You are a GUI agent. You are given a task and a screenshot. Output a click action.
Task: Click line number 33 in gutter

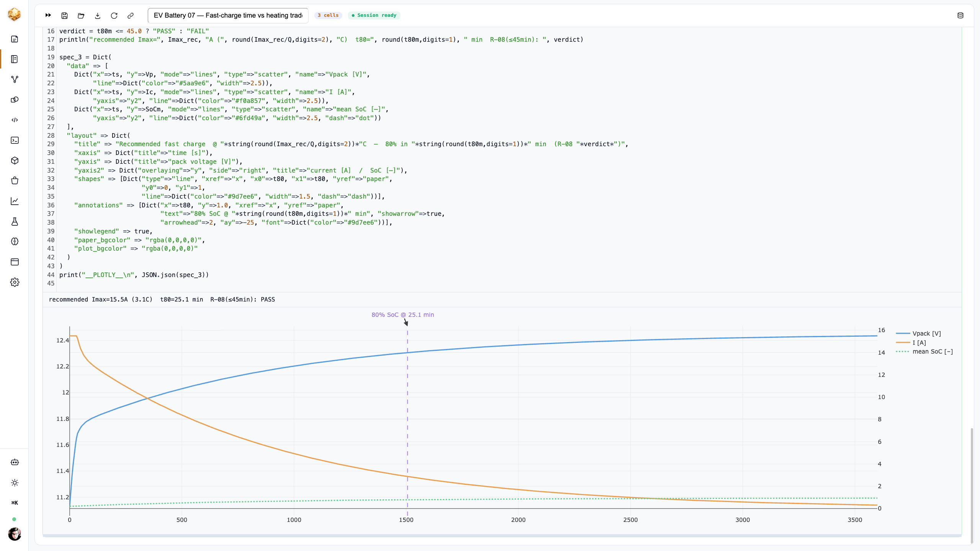[x=51, y=179]
